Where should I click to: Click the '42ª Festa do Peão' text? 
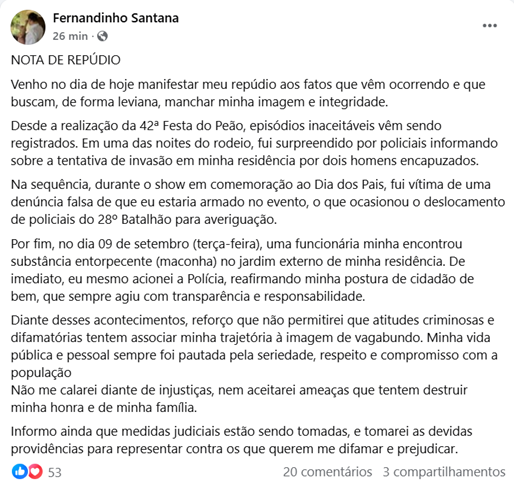coord(192,126)
